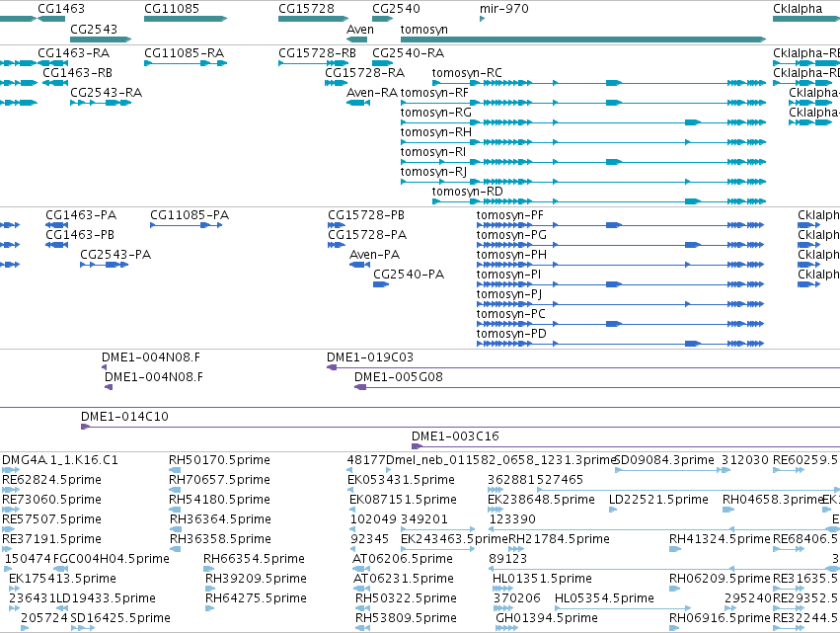Open EST RH36364.5prime
The image size is (840, 633).
[220, 519]
